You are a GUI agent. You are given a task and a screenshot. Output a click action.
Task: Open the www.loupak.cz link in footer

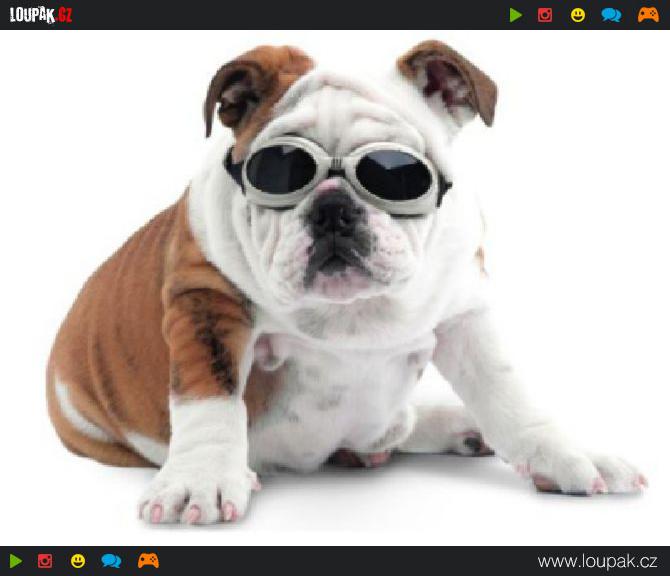tap(597, 561)
